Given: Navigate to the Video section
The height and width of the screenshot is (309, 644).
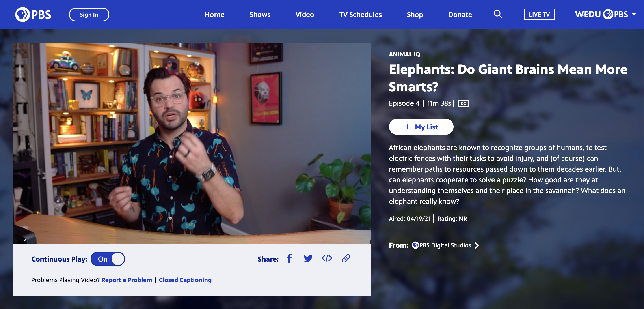Looking at the screenshot, I should point(305,15).
